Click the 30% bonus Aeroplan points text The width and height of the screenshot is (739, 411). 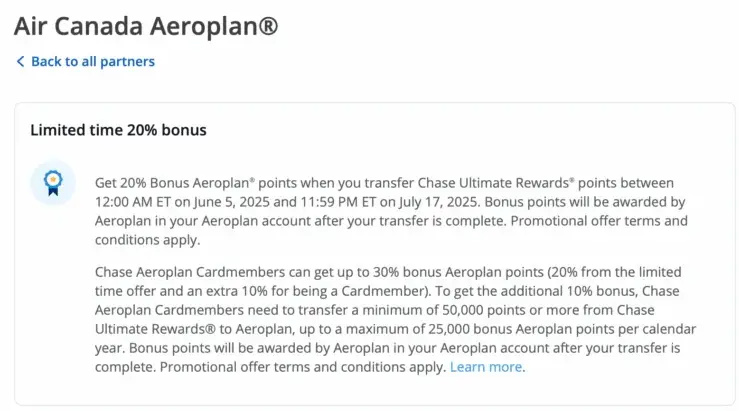pos(458,272)
